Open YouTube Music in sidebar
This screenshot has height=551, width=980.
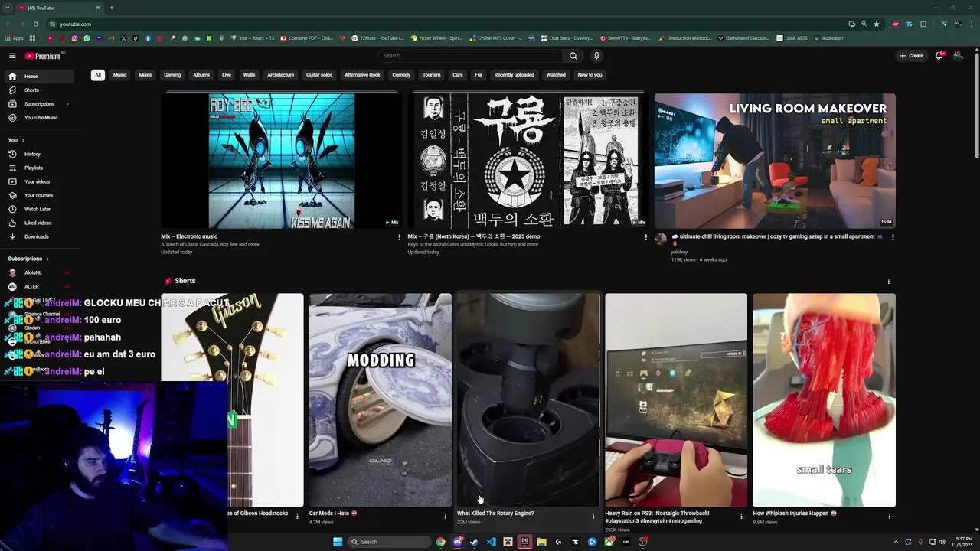pyautogui.click(x=38, y=118)
